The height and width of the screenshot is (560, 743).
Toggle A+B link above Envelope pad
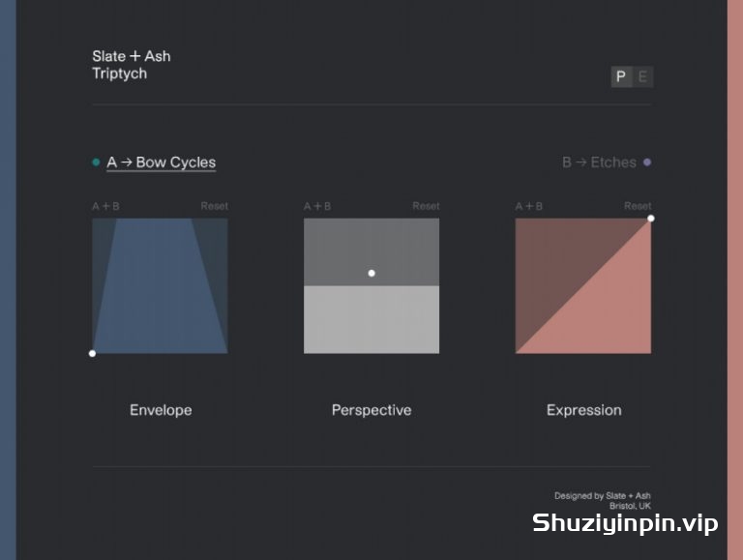pyautogui.click(x=105, y=206)
